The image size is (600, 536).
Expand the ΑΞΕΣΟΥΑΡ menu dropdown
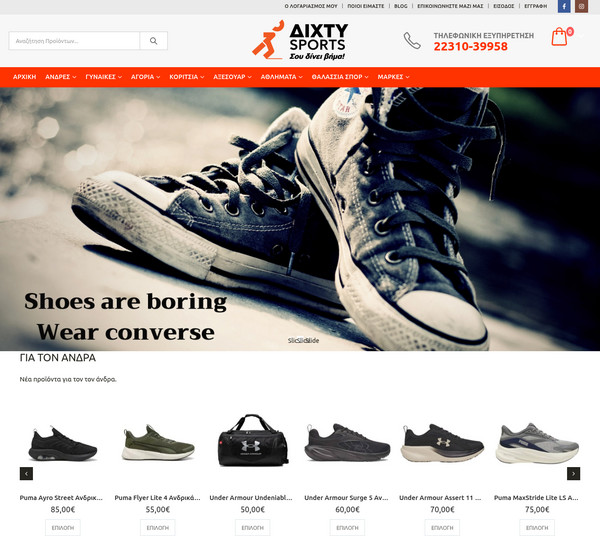(x=232, y=77)
